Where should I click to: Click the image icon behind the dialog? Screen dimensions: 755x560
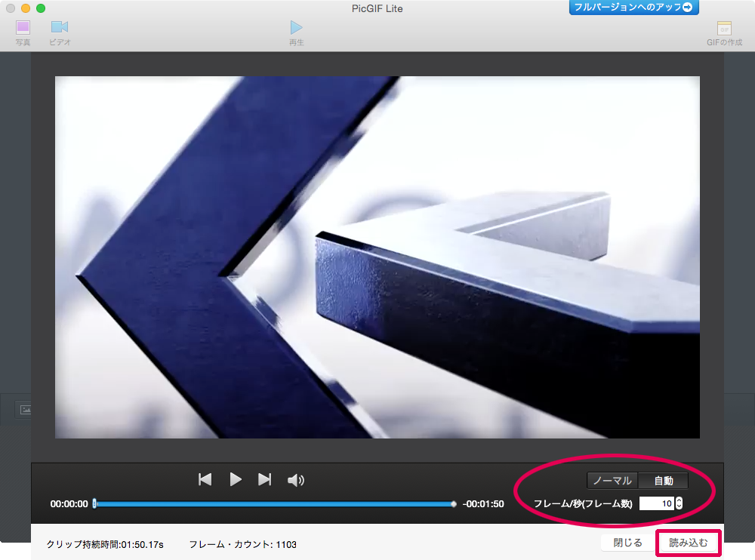click(x=24, y=410)
